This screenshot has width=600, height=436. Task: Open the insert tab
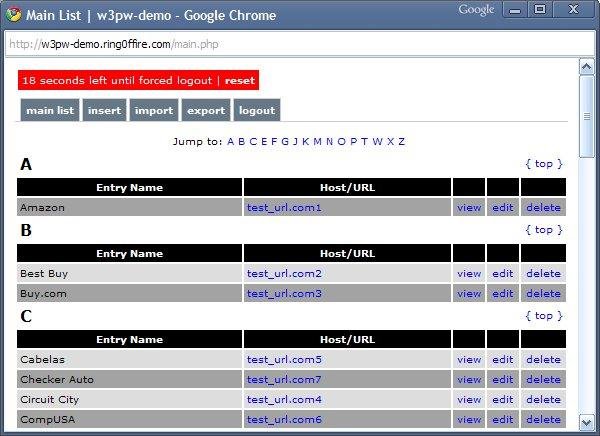[x=104, y=110]
